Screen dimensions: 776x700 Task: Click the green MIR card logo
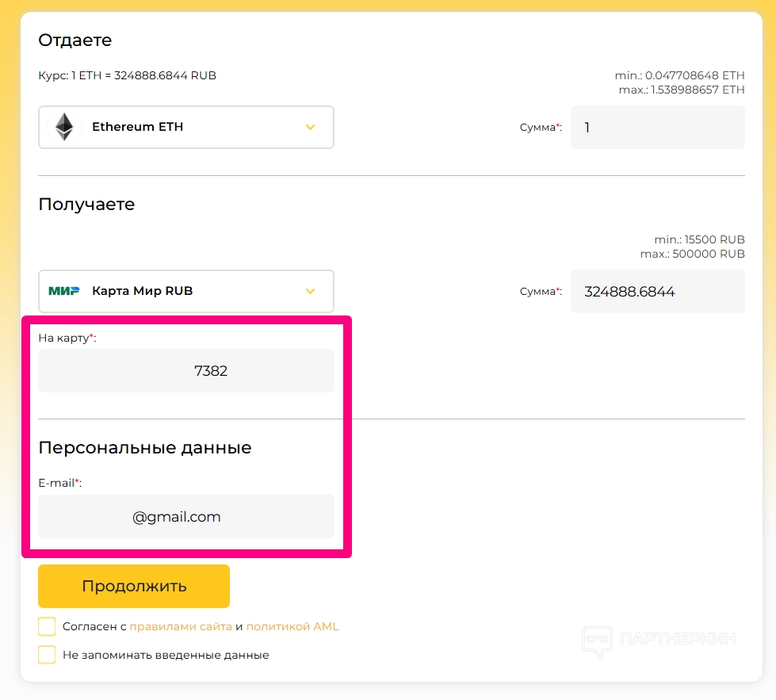pos(64,291)
